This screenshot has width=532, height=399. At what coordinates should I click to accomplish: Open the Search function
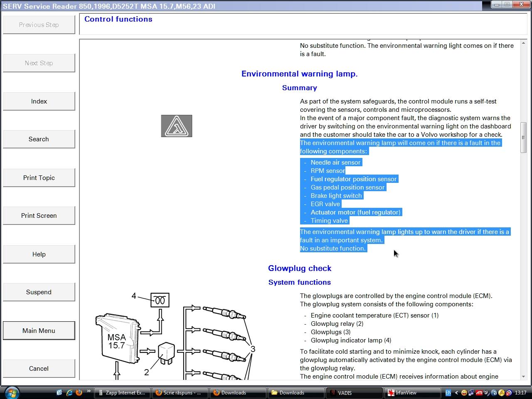39,139
